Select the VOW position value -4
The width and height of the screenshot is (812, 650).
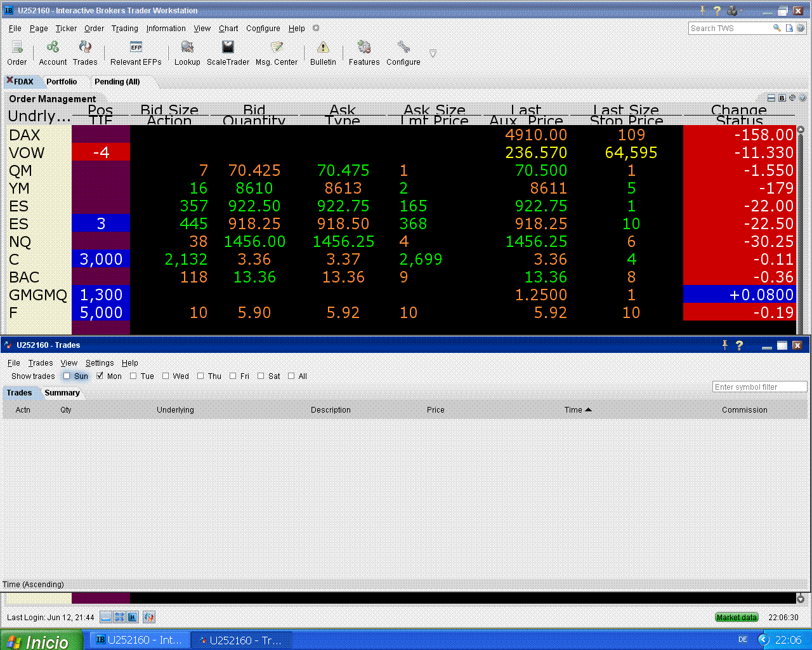101,152
